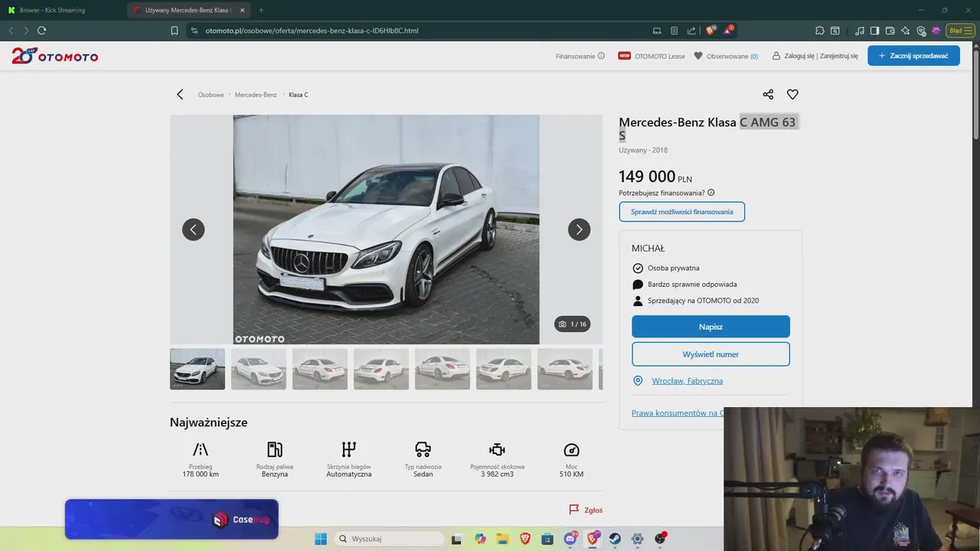Open Microsoft Store from taskbar
Screen dimensions: 980x551
click(547, 539)
